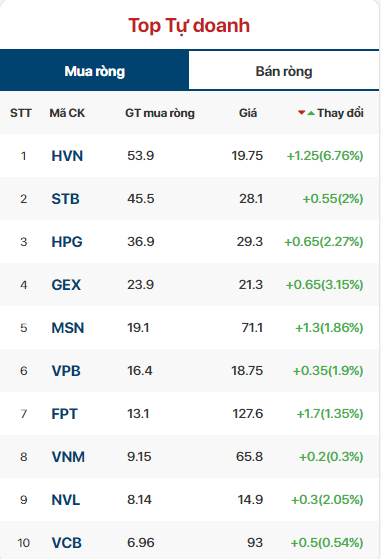Open the HVN stock code link

click(x=67, y=156)
